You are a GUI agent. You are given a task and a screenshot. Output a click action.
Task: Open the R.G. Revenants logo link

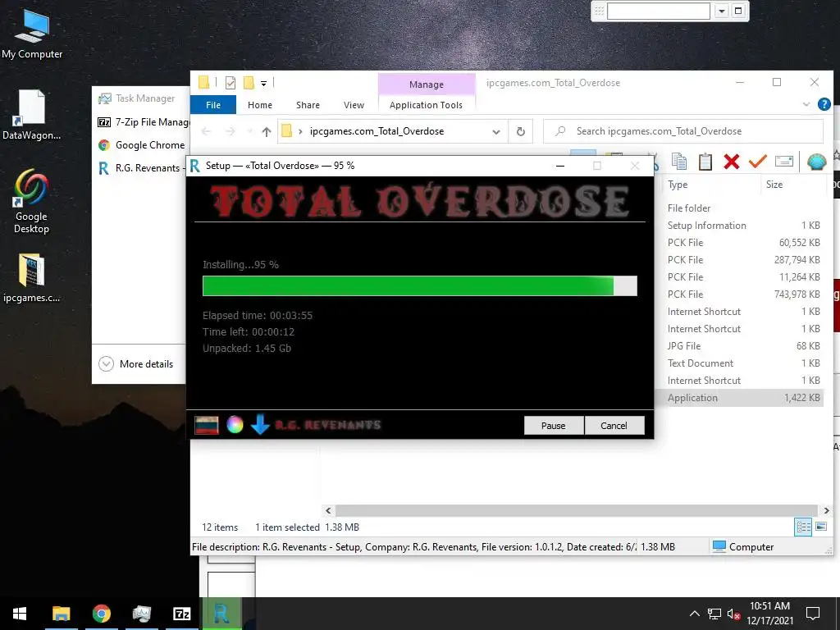tap(328, 425)
